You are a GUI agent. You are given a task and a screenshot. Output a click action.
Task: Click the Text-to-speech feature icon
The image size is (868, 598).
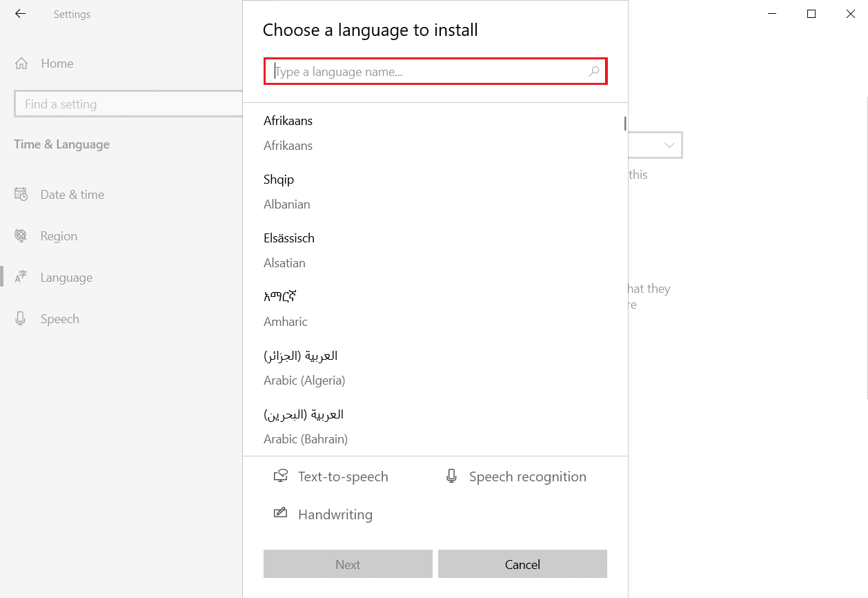click(x=280, y=476)
